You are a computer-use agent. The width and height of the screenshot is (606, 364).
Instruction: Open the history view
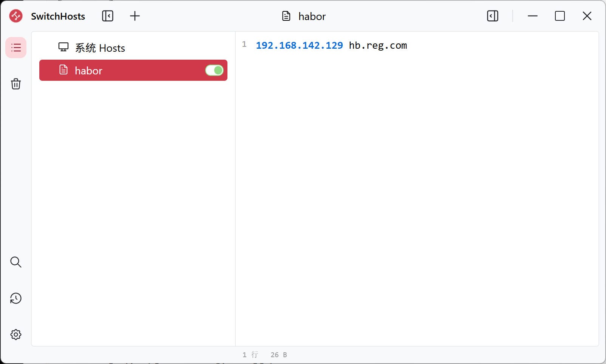16,298
